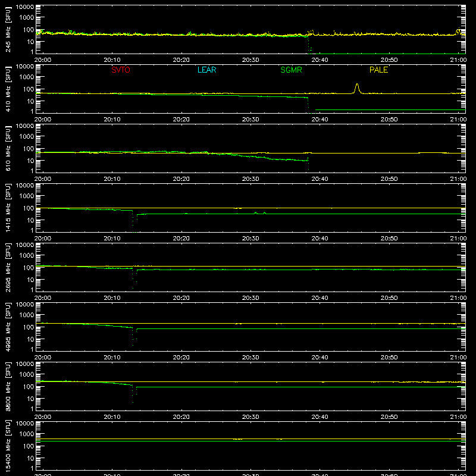476x476 pixels.
Task: Click the 21:00 time label below 4995 MHz plot
Action: (x=458, y=358)
